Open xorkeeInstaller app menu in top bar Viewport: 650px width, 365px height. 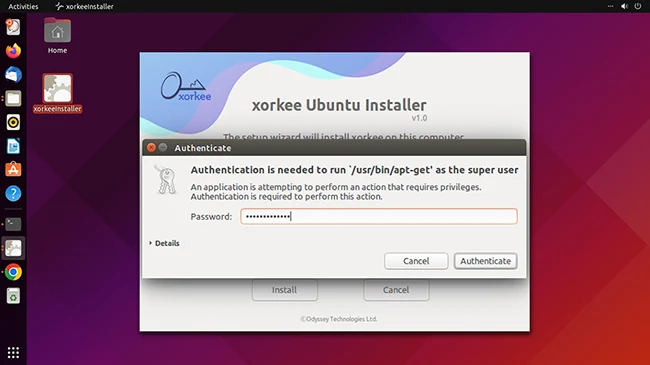(85, 6)
